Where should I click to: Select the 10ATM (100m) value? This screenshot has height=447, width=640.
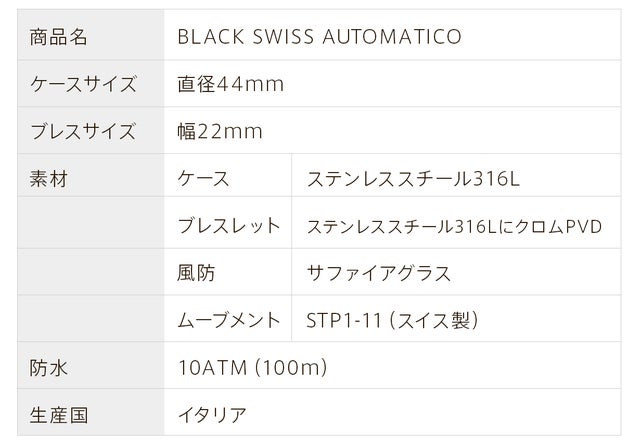(252, 367)
